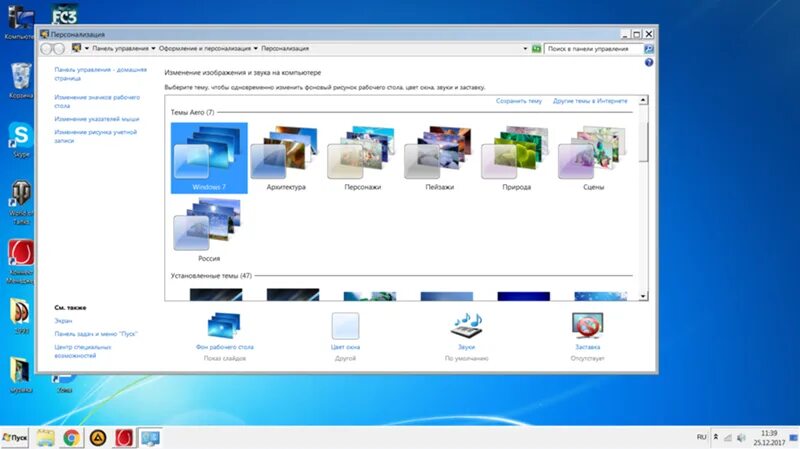Click the help question mark icon
Image resolution: width=800 pixels, height=449 pixels.
648,62
